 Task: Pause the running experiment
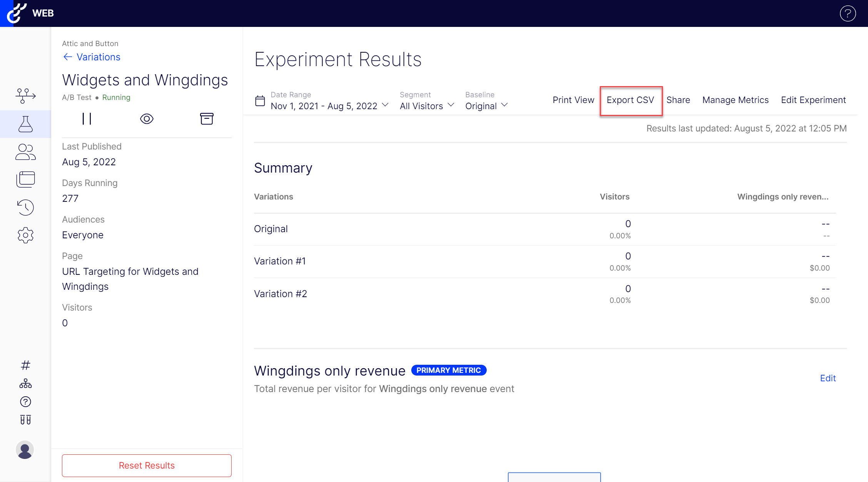click(87, 119)
